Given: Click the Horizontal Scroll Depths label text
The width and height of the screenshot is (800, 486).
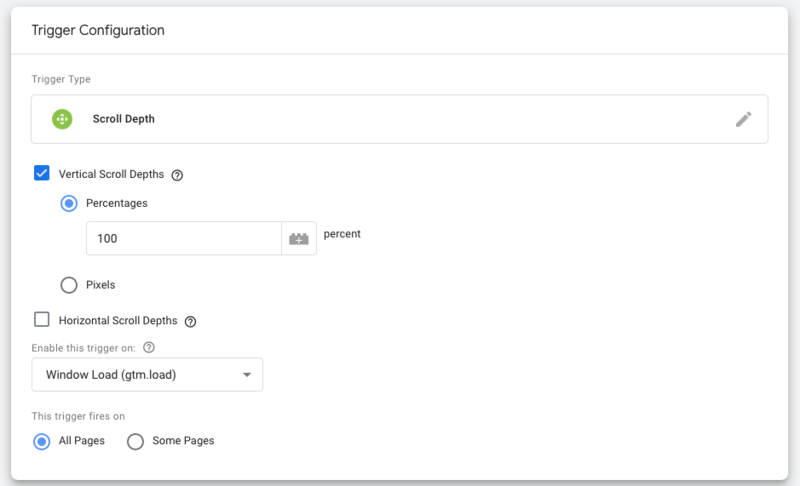Looking at the screenshot, I should click(118, 321).
